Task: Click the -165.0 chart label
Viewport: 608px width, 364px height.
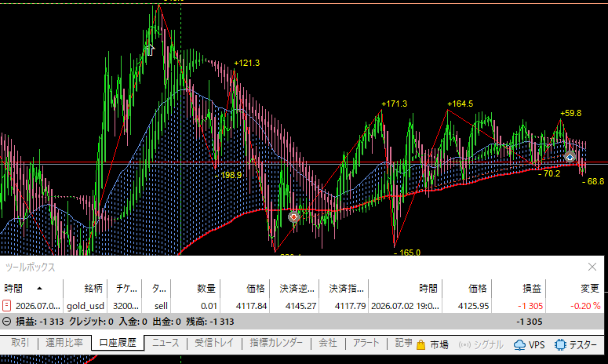Action: 406,253
